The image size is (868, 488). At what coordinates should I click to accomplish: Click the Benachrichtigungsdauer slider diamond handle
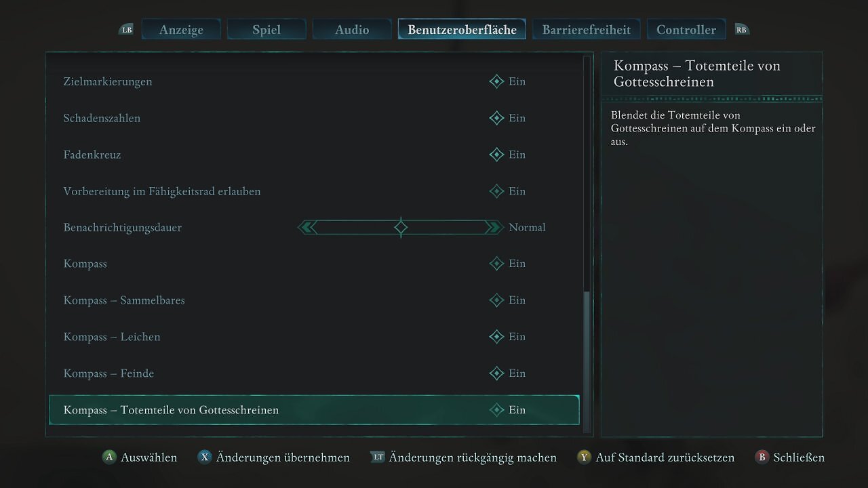click(401, 228)
